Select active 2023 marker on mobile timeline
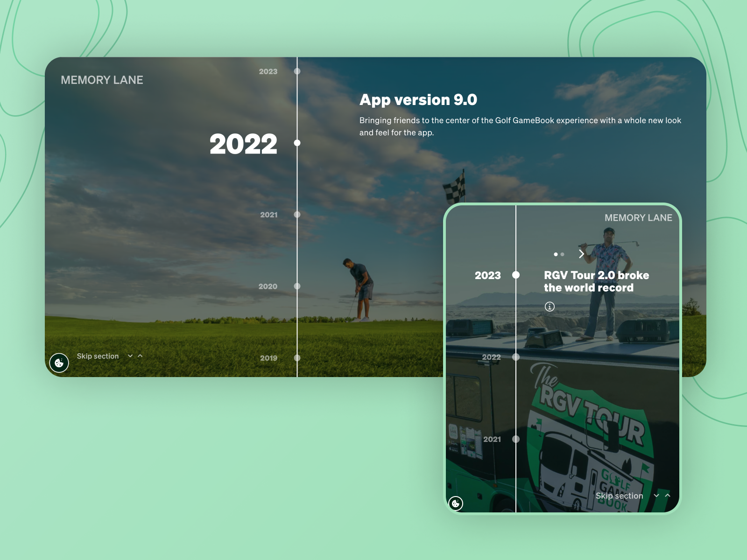Screen dimensions: 747x560 pyautogui.click(x=516, y=275)
